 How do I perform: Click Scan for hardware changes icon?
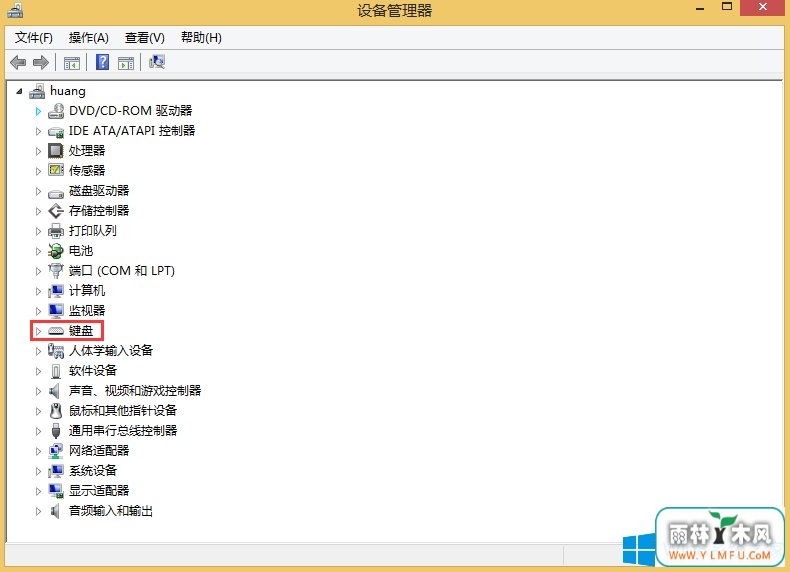157,62
